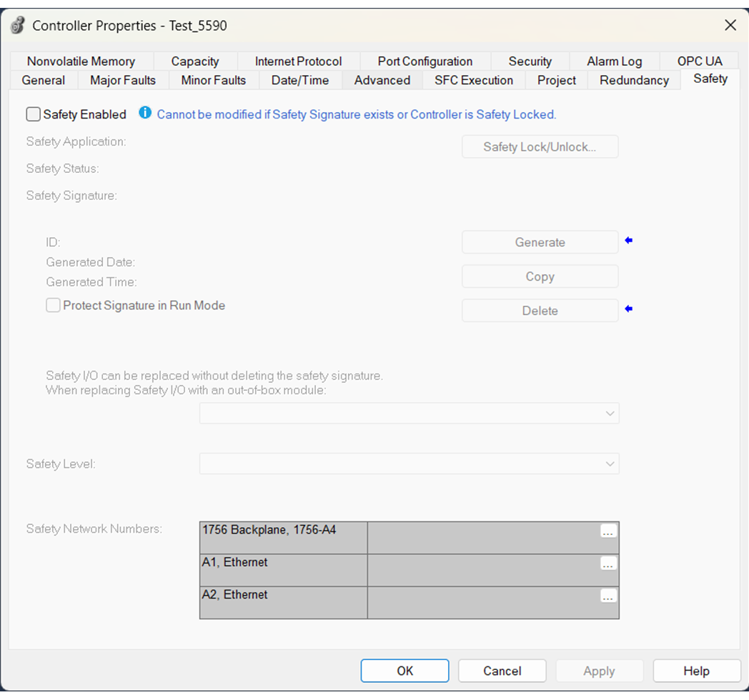Click the controller icon in the title bar

tap(17, 24)
